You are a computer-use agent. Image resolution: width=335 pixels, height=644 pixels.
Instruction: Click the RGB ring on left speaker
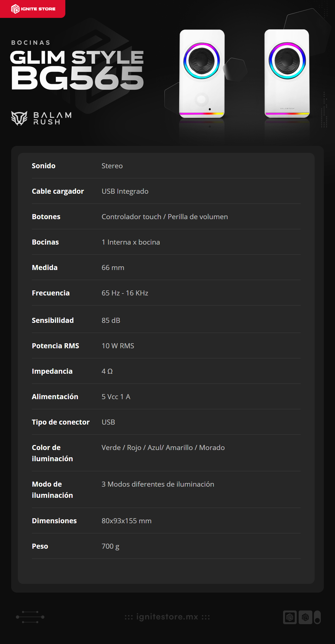[x=202, y=61]
